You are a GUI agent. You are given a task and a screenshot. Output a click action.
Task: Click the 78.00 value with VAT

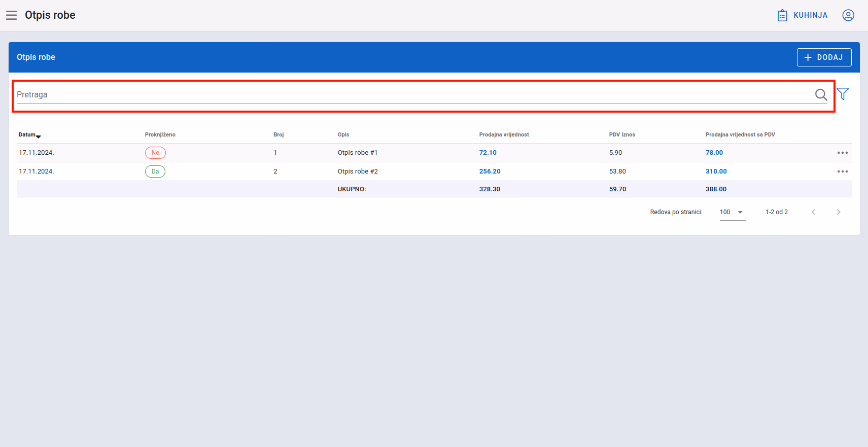[x=714, y=153]
